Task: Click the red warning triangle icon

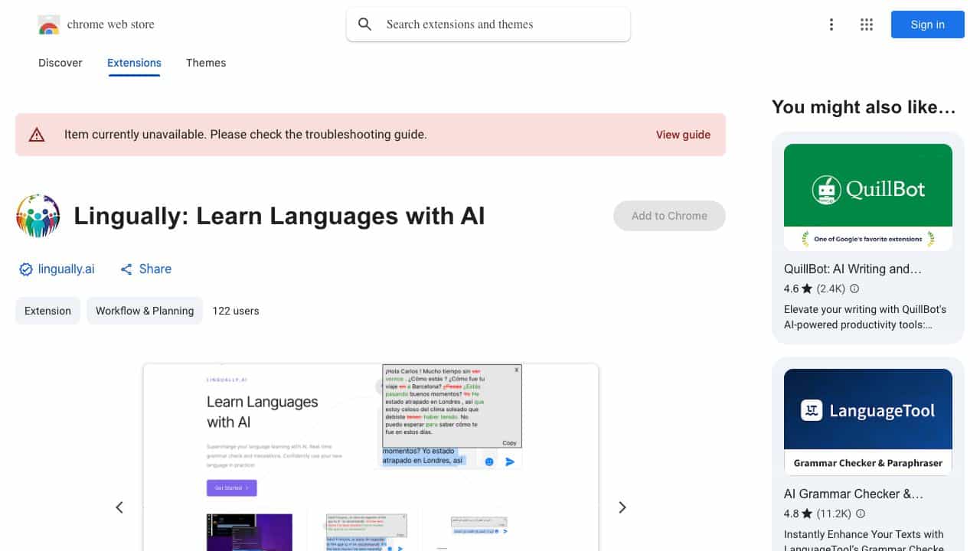Action: [x=37, y=135]
